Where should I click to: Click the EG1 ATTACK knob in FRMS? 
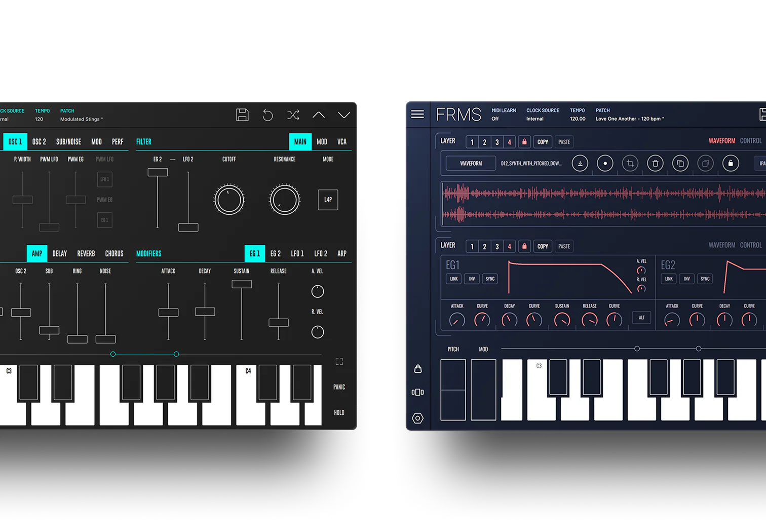pos(457,320)
